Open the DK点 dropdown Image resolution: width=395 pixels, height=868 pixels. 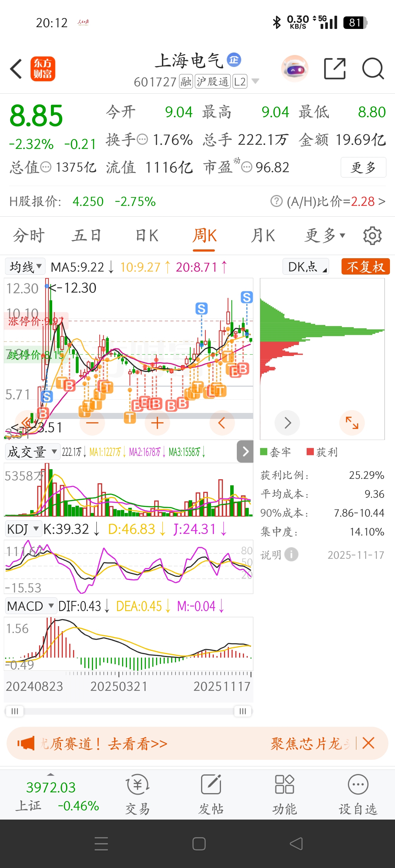306,267
